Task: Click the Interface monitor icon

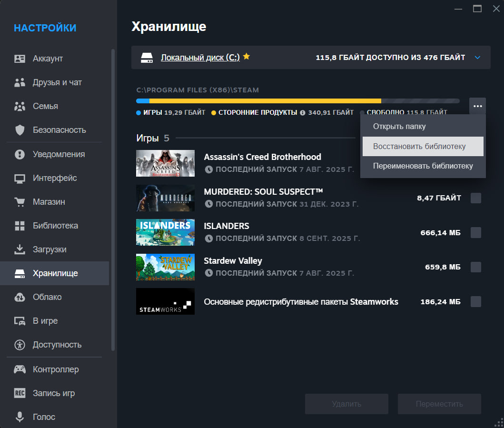Action: [20, 178]
